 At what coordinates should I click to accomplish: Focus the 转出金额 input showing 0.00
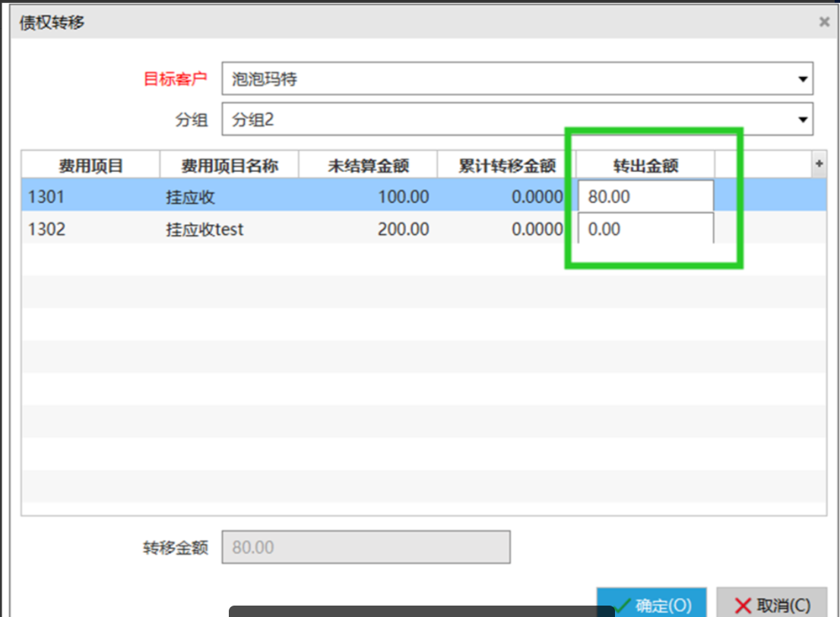[645, 229]
